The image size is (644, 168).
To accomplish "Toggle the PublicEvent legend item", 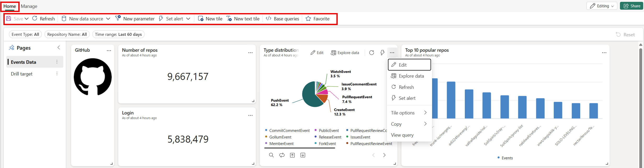I will (x=329, y=131).
